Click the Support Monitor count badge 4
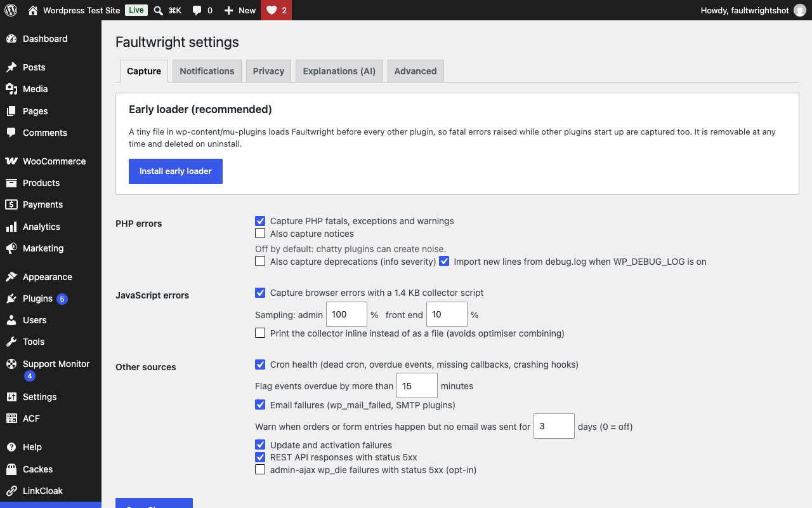 pos(29,376)
